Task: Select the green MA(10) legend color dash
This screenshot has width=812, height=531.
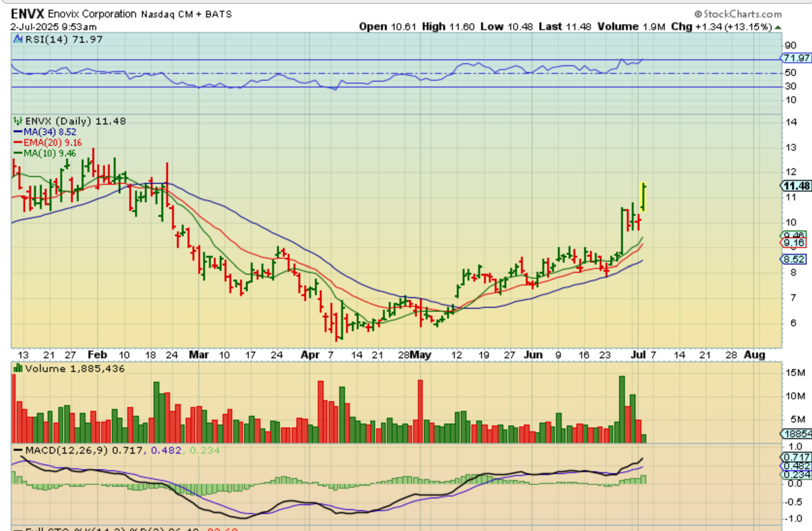Action: tap(18, 153)
